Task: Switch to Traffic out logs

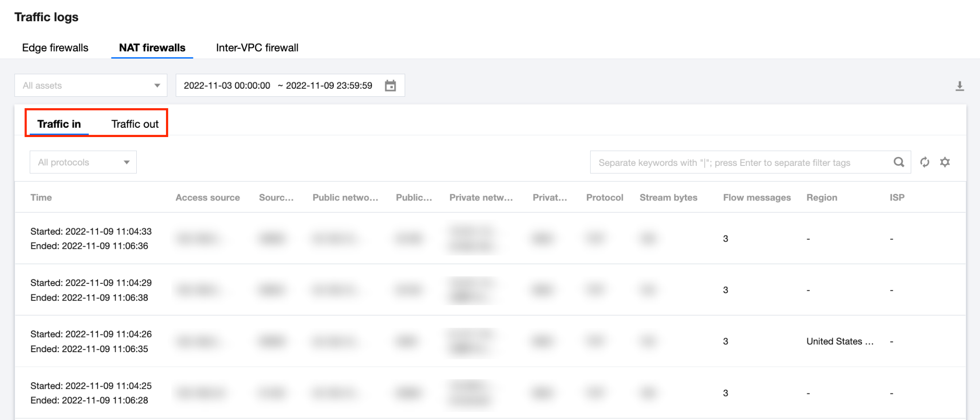Action: (x=134, y=124)
